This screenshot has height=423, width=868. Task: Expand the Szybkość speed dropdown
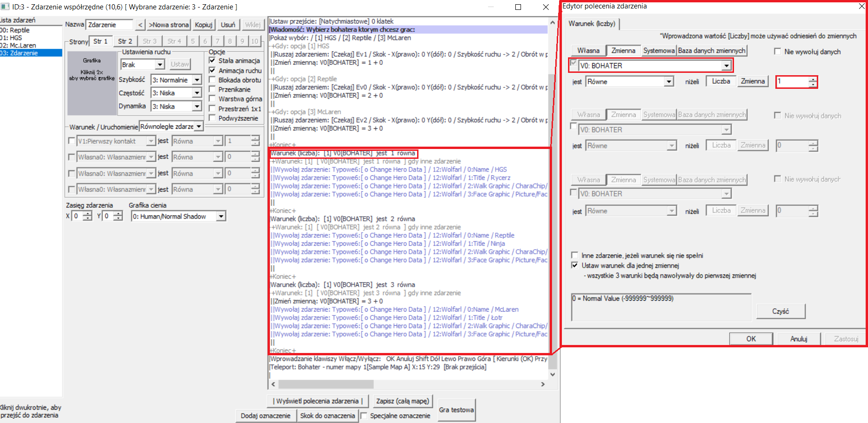tap(197, 80)
